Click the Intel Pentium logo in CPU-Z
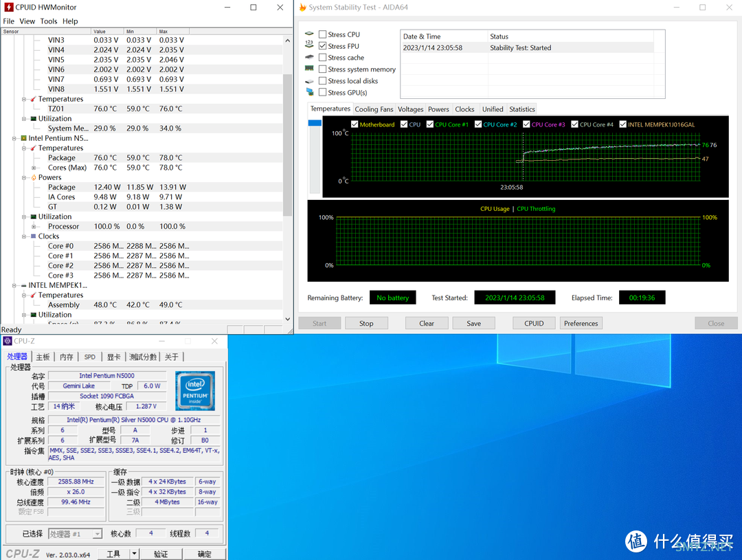Image resolution: width=742 pixels, height=560 pixels. coord(195,390)
